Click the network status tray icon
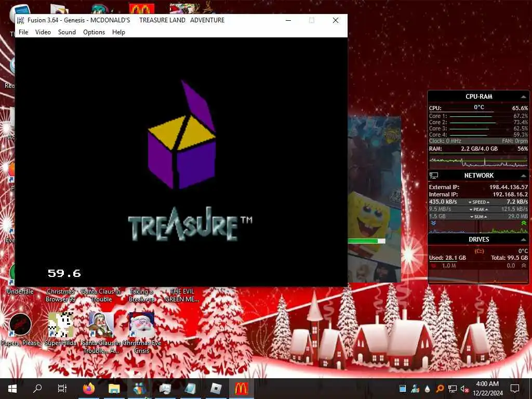 coord(452,389)
